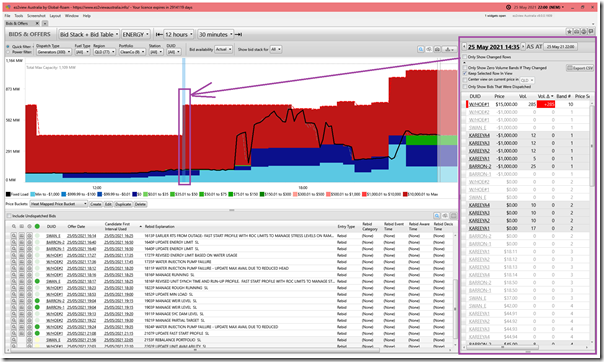Click the AS AT 25 May 21 22:00 button

coord(560,47)
